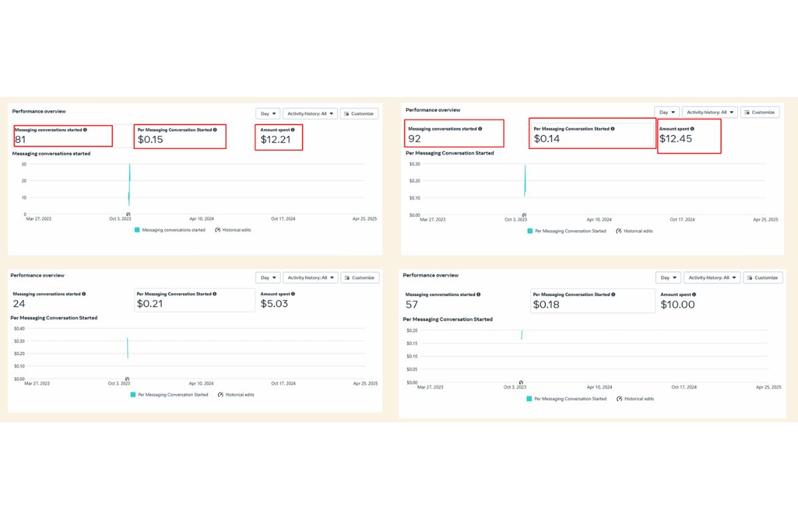
Task: Open Activity history dropdown in the $12.45 panel
Action: tap(710, 112)
